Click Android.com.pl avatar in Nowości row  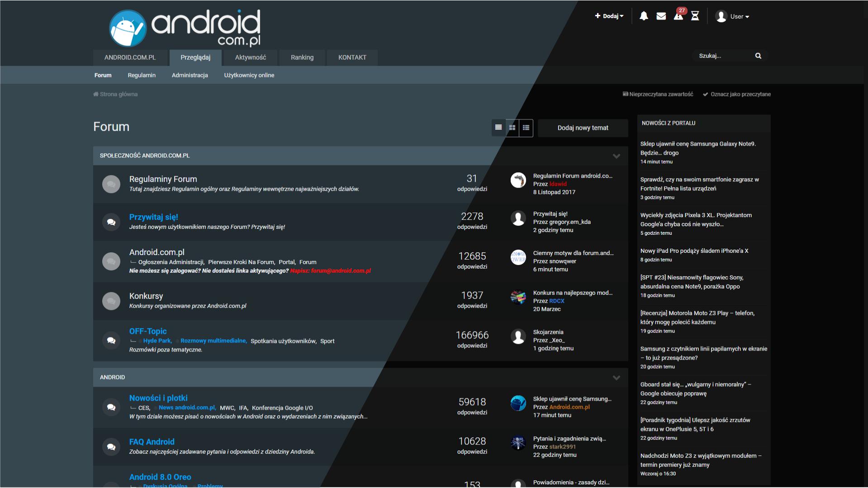click(518, 403)
